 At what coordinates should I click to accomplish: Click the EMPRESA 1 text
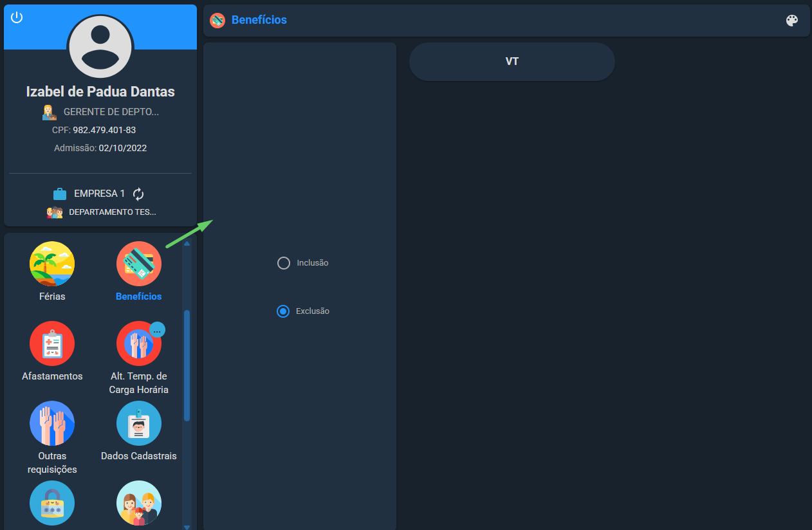pyautogui.click(x=100, y=194)
